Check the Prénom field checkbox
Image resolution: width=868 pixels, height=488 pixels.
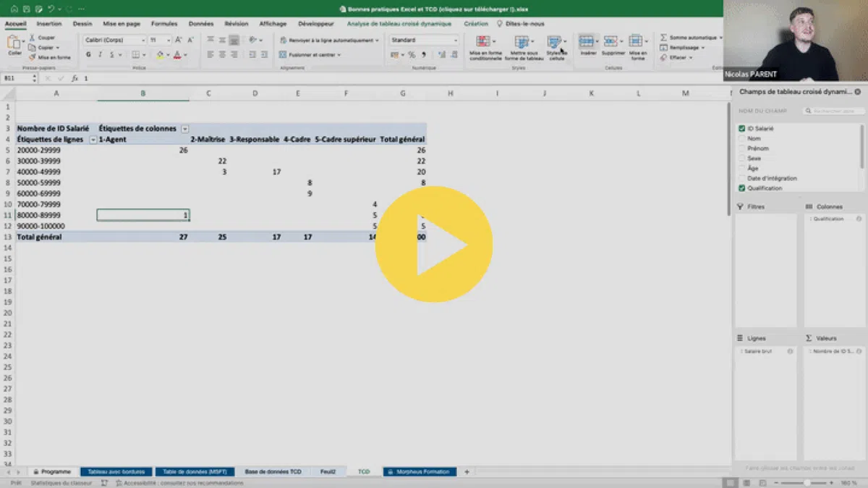click(x=741, y=148)
